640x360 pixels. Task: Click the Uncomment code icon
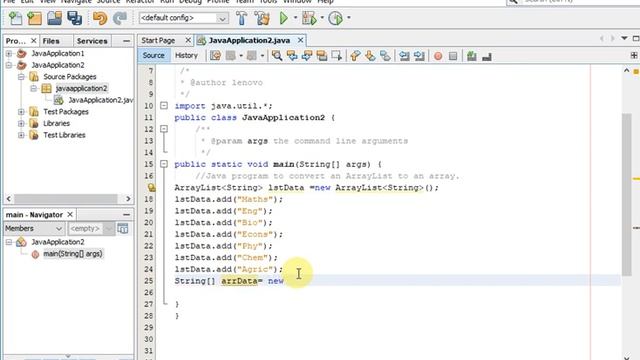coord(487,56)
